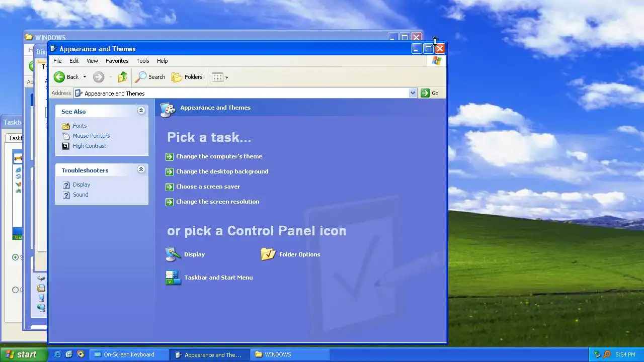
Task: Open the Tools menu
Action: (x=143, y=61)
